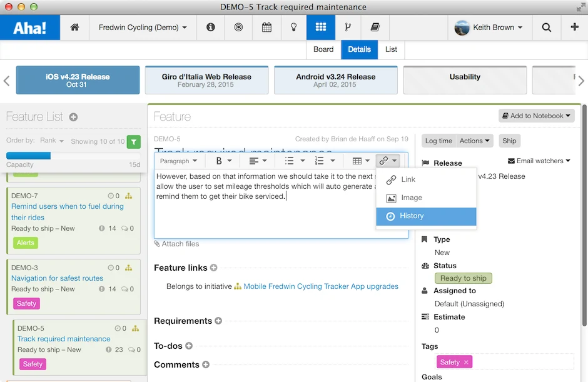
Task: Click the green filter funnel button
Action: 134,142
